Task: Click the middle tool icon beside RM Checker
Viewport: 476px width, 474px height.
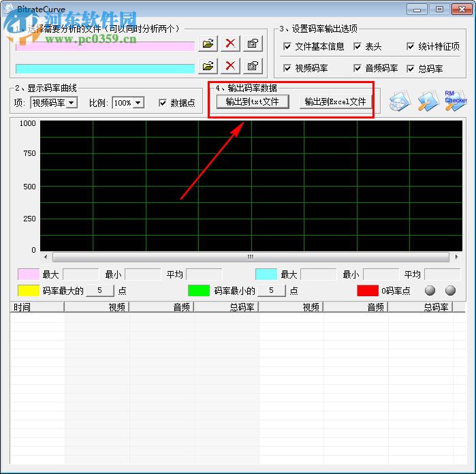Action: pyautogui.click(x=428, y=101)
